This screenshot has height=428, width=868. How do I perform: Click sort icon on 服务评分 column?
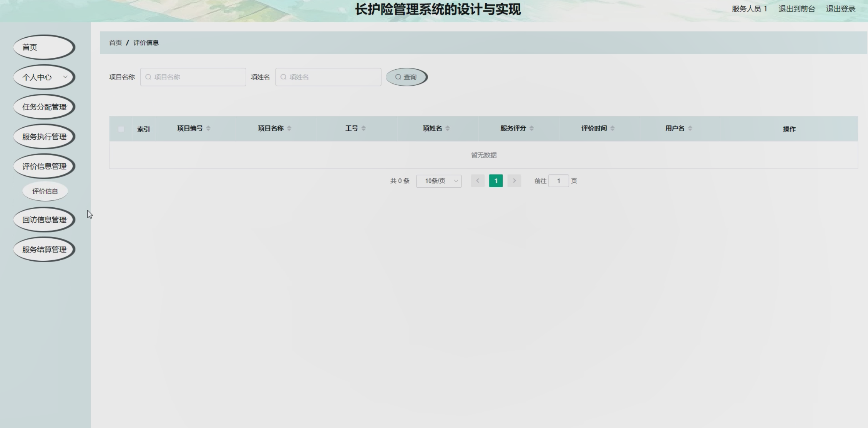[x=532, y=128]
